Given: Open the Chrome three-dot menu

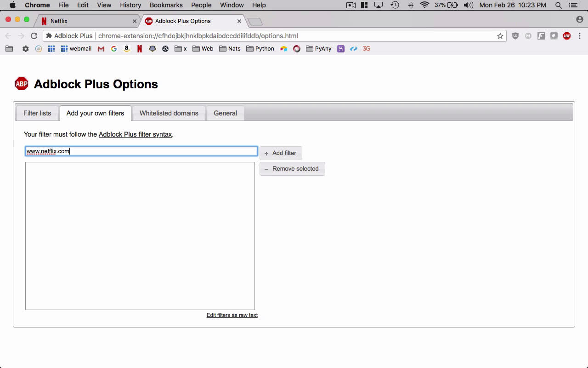Looking at the screenshot, I should (x=580, y=36).
